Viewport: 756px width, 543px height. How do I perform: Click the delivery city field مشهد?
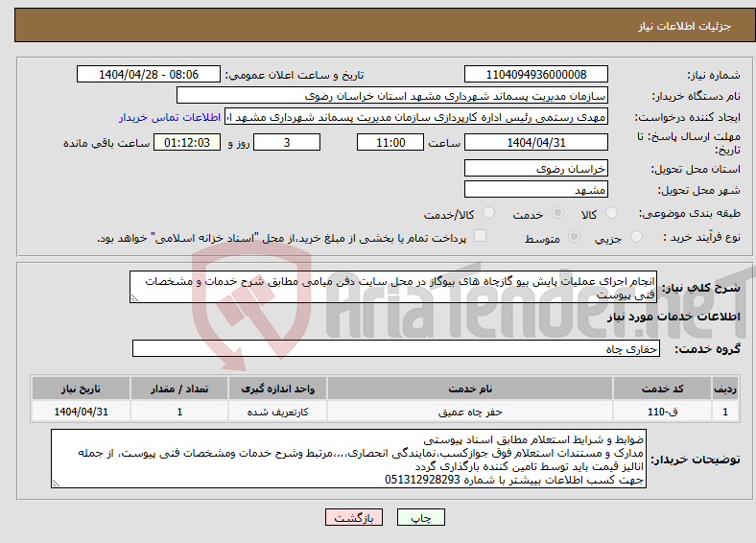coord(536,190)
